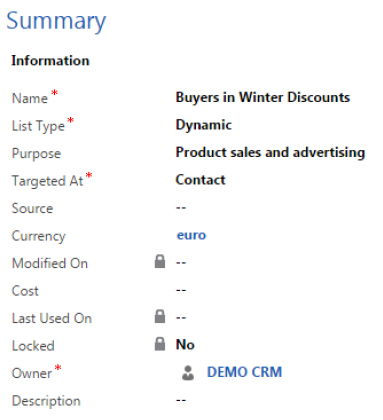Click the lock icon beside Locked field
Screen dimensions: 383x420
pos(160,344)
